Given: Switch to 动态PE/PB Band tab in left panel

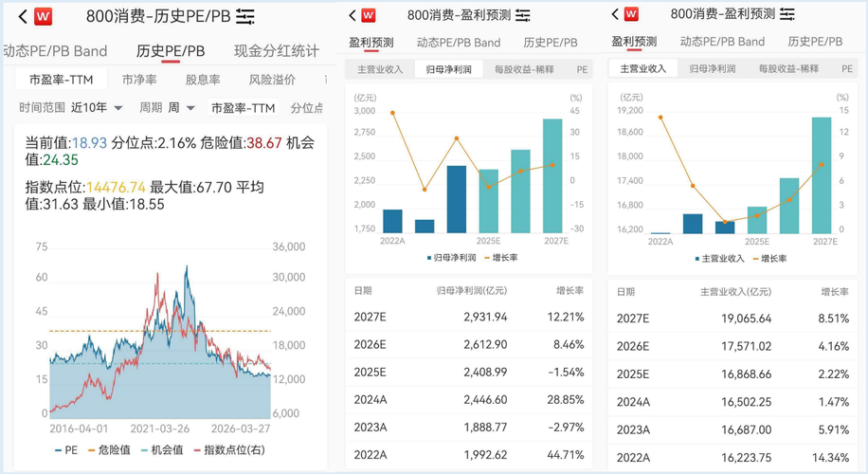Looking at the screenshot, I should pyautogui.click(x=55, y=51).
